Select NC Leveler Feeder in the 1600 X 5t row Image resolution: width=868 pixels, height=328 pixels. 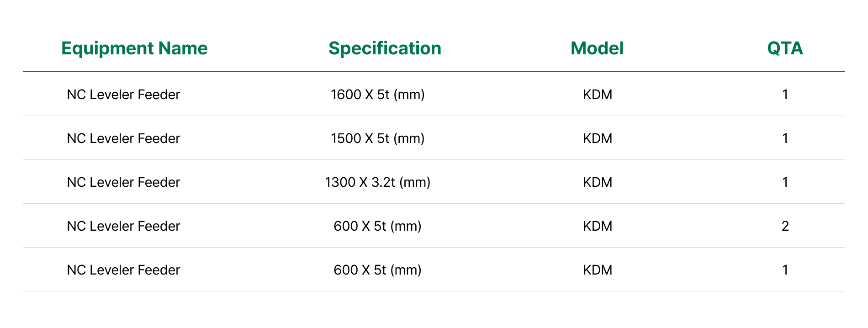[123, 95]
